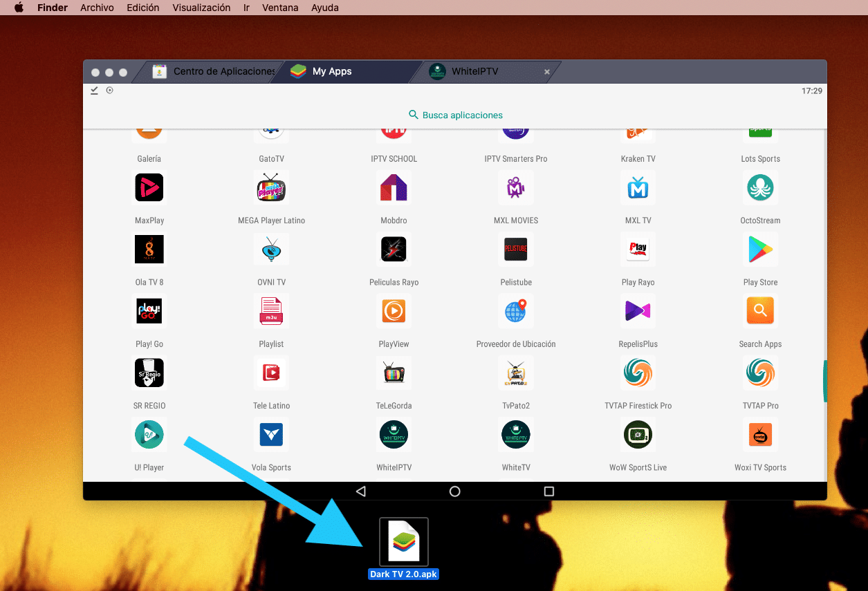The image size is (868, 591).
Task: Open Dark TV 2.0.apk on the desktop
Action: point(403,542)
